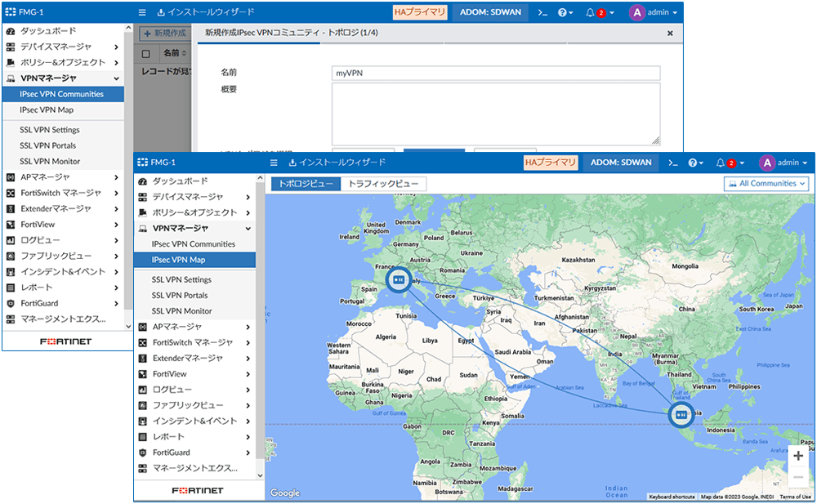Open CLI console icon in back window header
Image resolution: width=817 pixels, height=504 pixels.
(x=542, y=12)
